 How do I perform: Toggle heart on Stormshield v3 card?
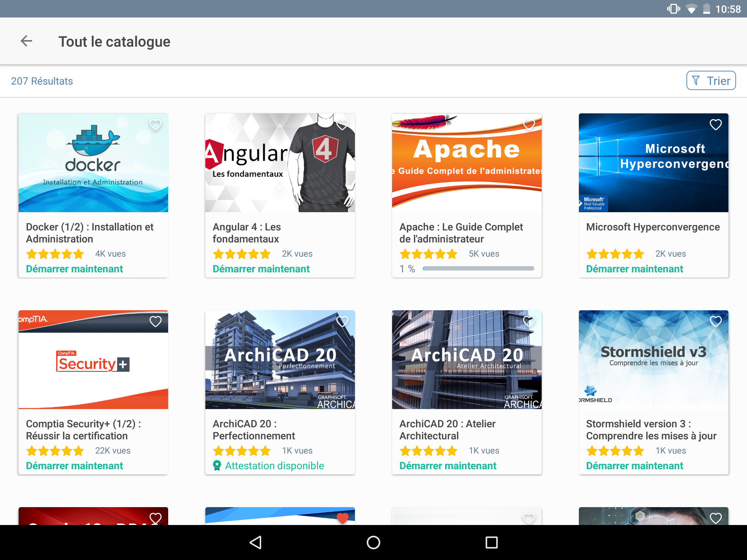pos(716,322)
